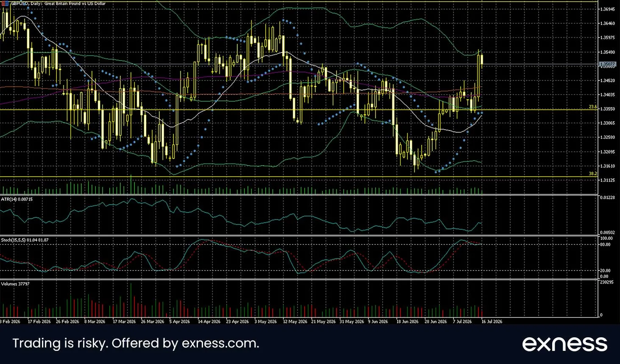Click the 'Volumes 37797' indicator label
Screen dimensions: 620x364
pos(15,284)
